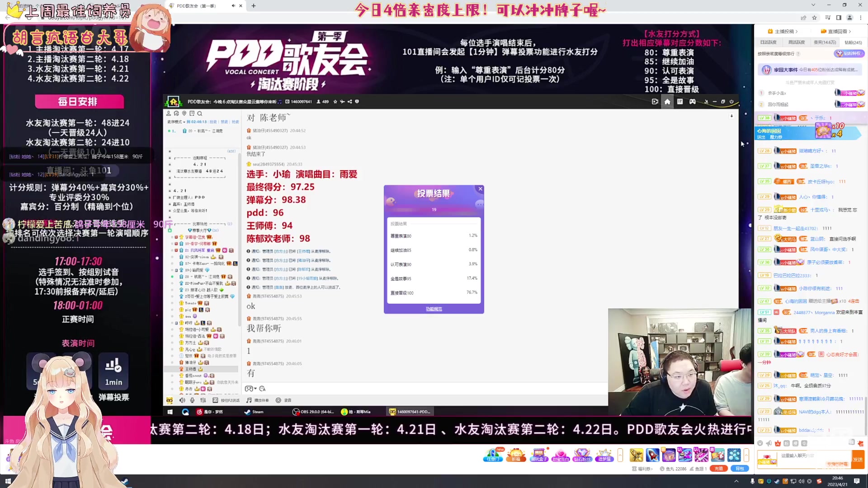
Task: Switch to the 钻粉(245) tab
Action: coord(853,42)
